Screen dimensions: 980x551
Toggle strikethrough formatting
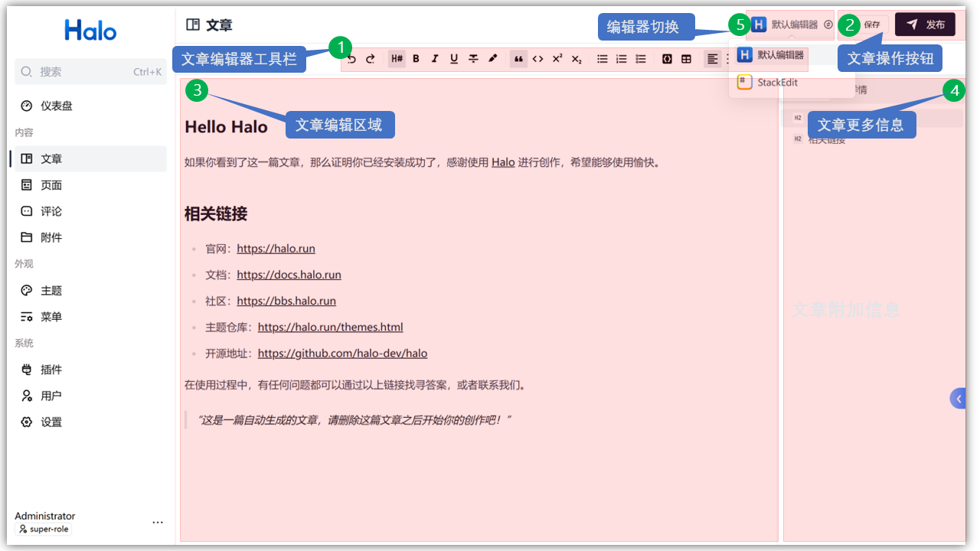(x=474, y=59)
